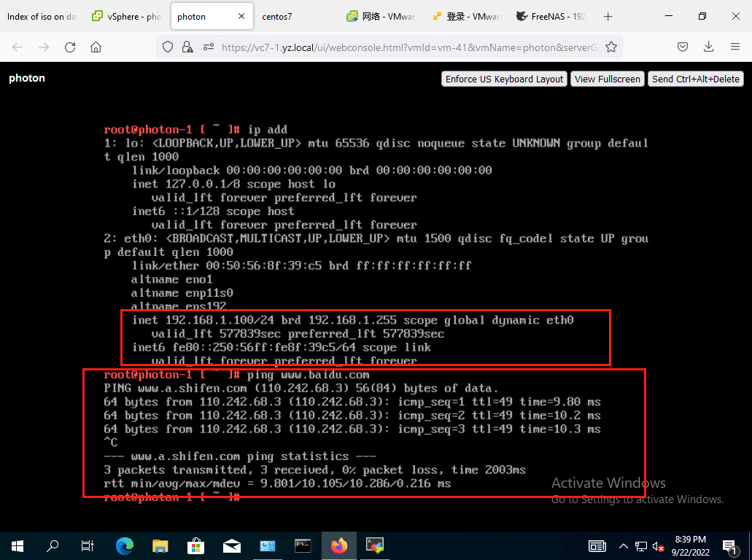Click the 'ip add' command text
Screen dimensions: 752x560
[268, 130]
